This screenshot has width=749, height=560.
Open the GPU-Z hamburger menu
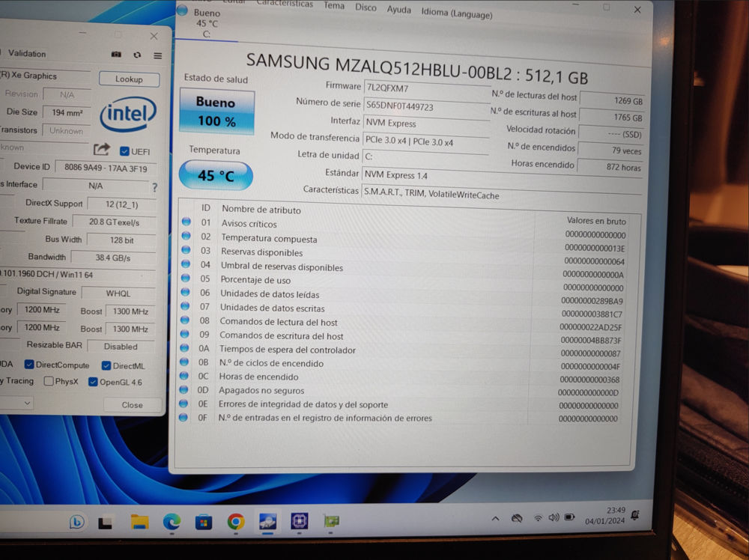(157, 55)
